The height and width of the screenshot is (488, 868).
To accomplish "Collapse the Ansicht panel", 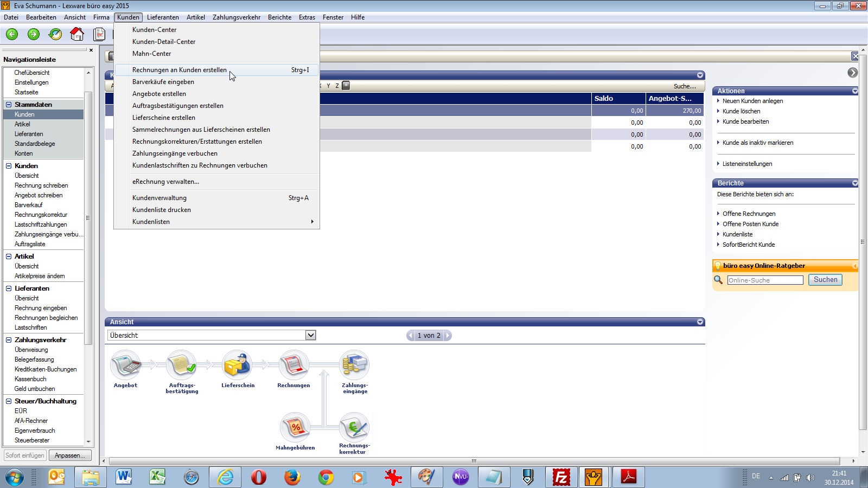I will 700,322.
